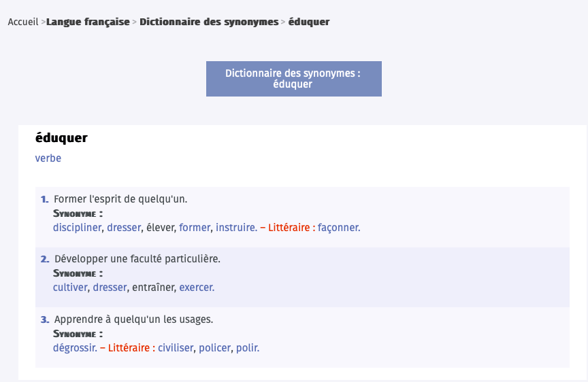
Task: Select dresser in the second definition
Action: coord(110,288)
